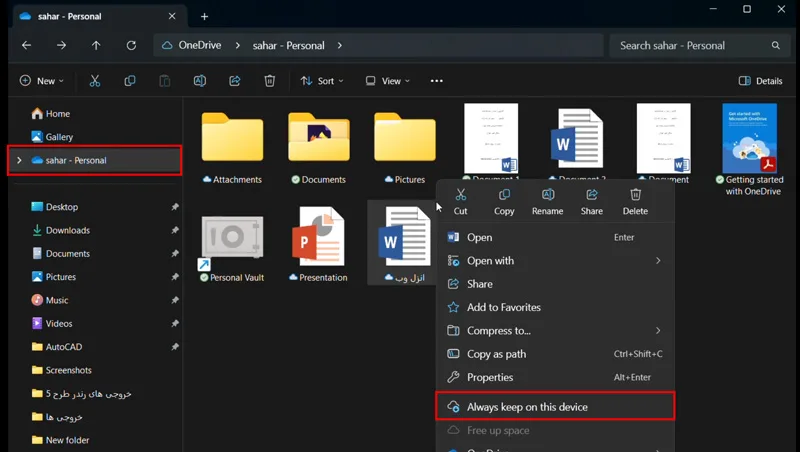Click the search magnifier icon

point(776,45)
